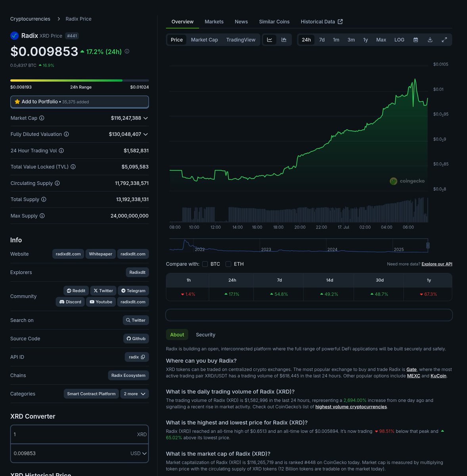
Task: Open the USD currency dropdown
Action: click(x=139, y=453)
